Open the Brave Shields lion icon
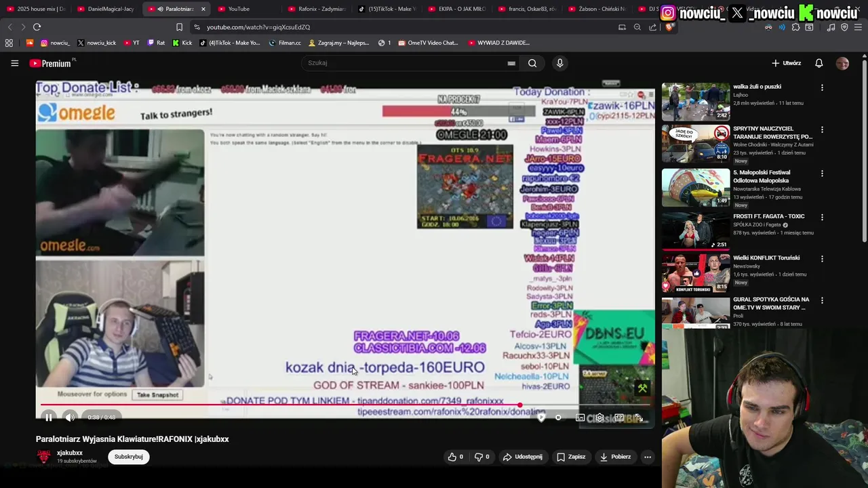Image resolution: width=868 pixels, height=488 pixels. click(x=669, y=27)
